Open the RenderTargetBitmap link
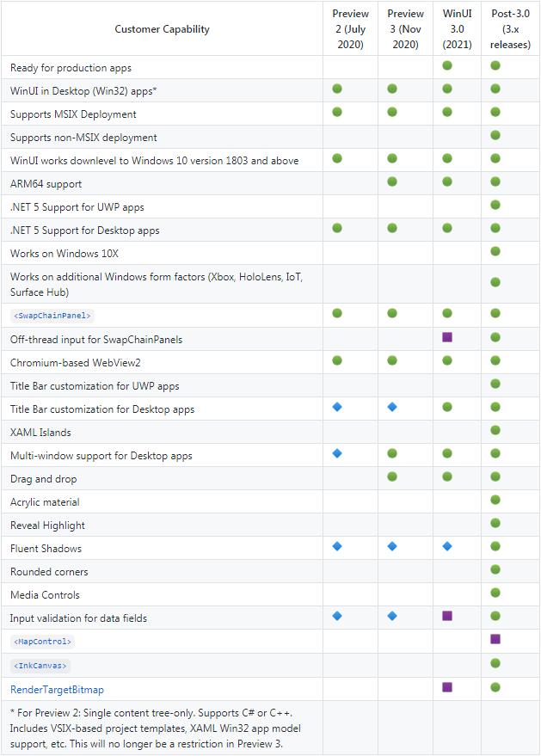 tap(57, 690)
